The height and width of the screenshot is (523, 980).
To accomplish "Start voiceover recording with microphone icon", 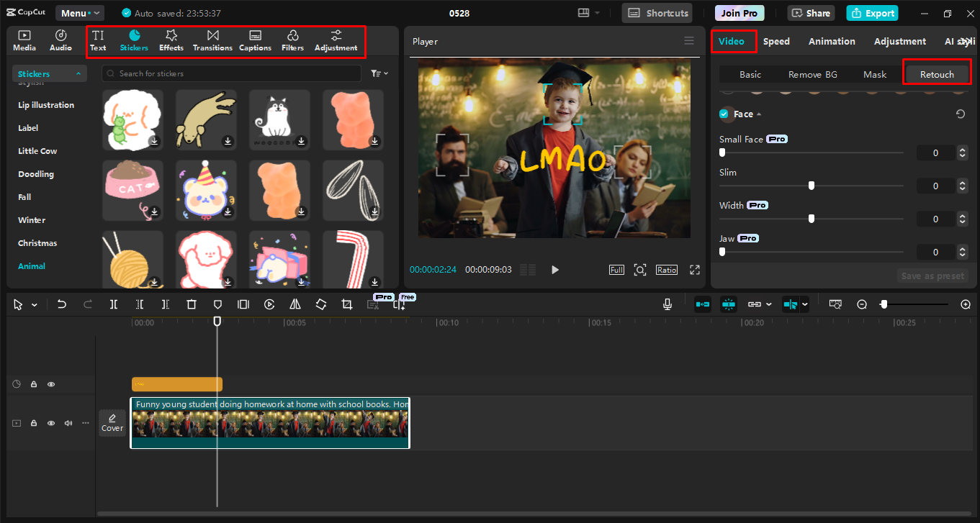I will click(x=667, y=304).
